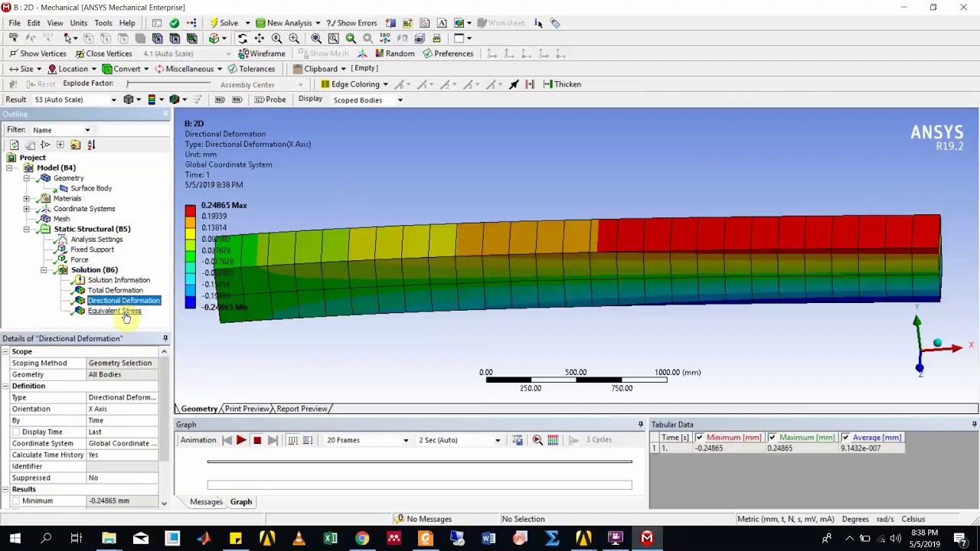Adjust the Explode Factor slider

[x=170, y=83]
